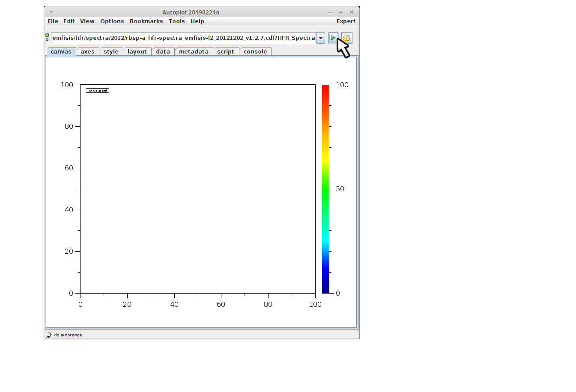Open the Bookmarks menu
This screenshot has width=576, height=392.
[146, 21]
